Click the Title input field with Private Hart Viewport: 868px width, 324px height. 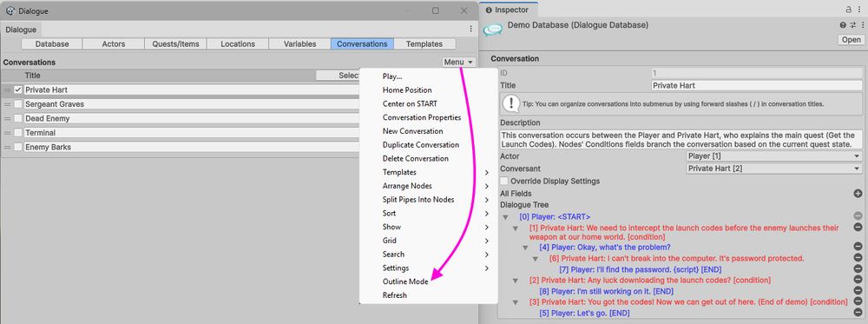coord(757,86)
